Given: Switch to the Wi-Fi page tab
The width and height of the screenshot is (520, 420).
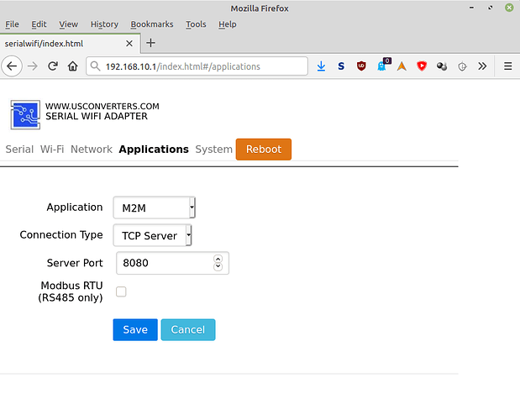Looking at the screenshot, I should point(52,150).
